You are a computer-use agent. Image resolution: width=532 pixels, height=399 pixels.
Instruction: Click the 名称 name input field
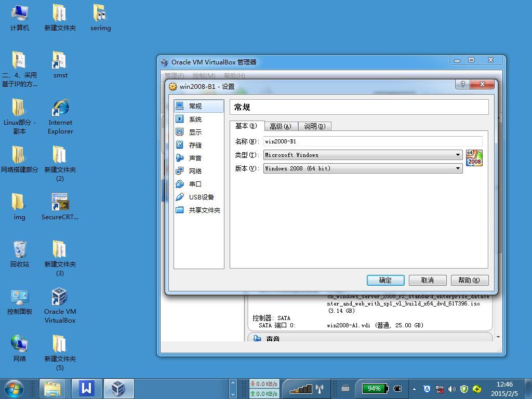click(373, 141)
